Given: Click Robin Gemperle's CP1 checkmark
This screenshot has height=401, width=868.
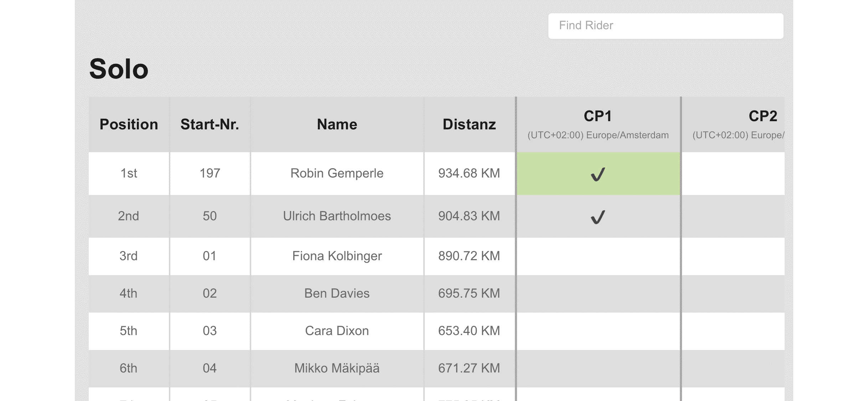Looking at the screenshot, I should click(598, 174).
